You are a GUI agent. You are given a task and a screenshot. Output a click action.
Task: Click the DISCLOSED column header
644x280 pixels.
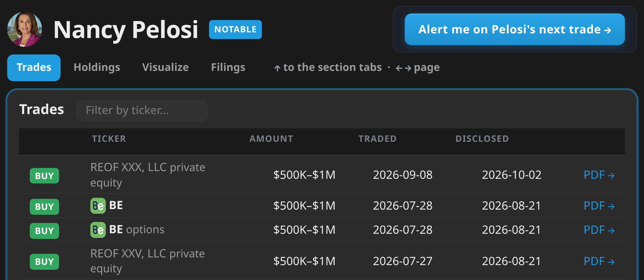point(482,139)
